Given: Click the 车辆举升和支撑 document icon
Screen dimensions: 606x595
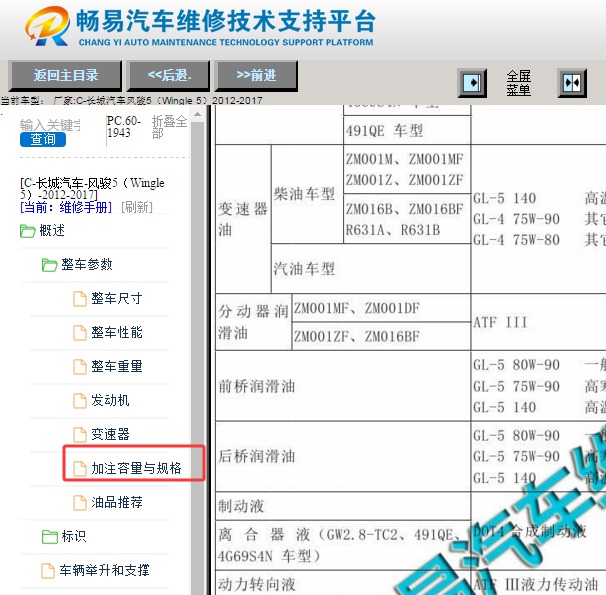Looking at the screenshot, I should pos(48,571).
